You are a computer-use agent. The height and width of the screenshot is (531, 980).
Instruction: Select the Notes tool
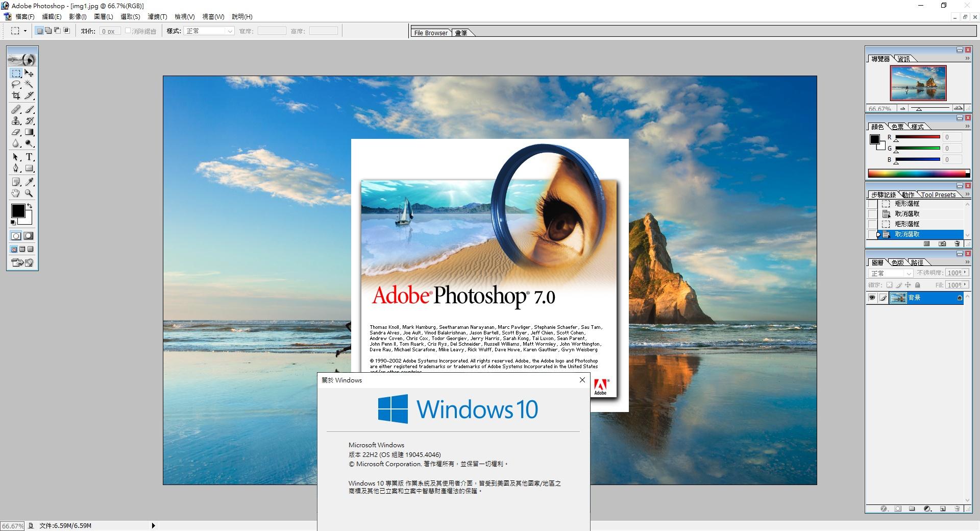click(x=16, y=182)
